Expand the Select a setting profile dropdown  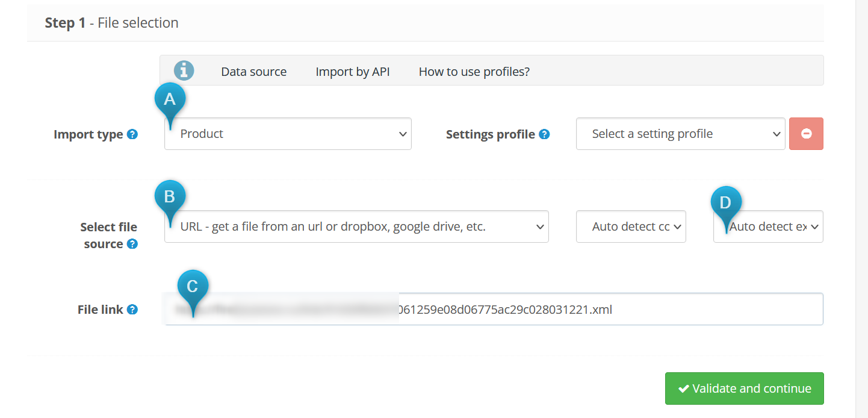(680, 134)
